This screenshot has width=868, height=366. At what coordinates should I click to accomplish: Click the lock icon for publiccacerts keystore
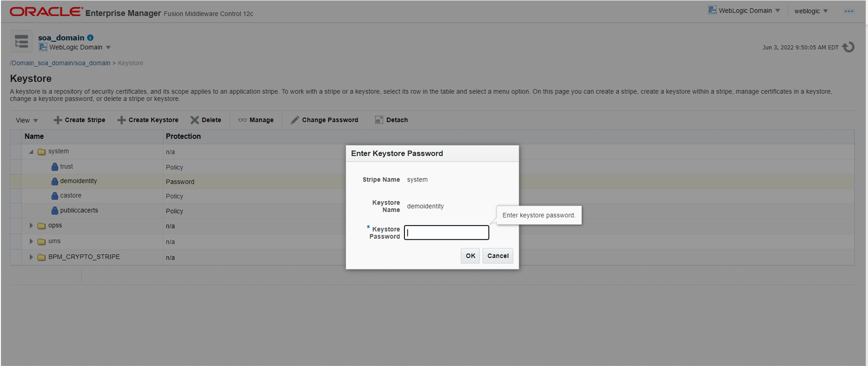pyautogui.click(x=55, y=210)
